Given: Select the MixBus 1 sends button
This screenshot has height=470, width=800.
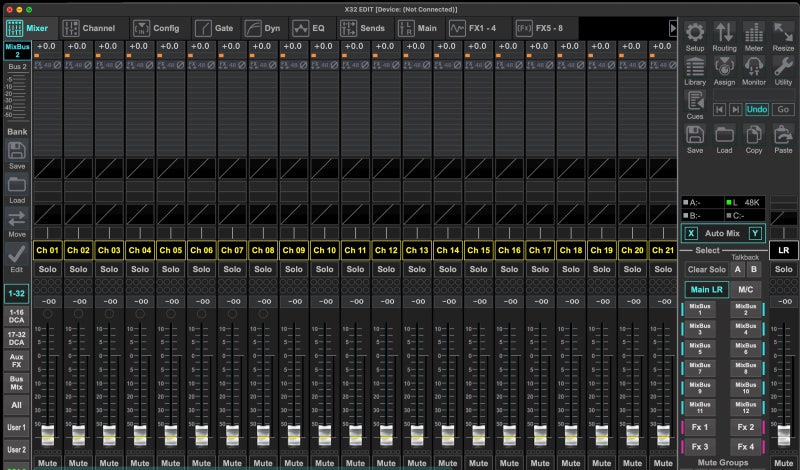Looking at the screenshot, I should pos(702,310).
